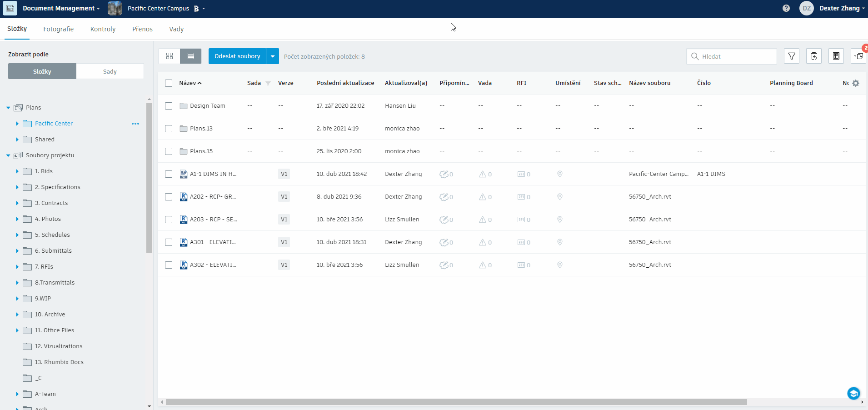
Task: Switch to grid thumbnail view
Action: point(170,56)
